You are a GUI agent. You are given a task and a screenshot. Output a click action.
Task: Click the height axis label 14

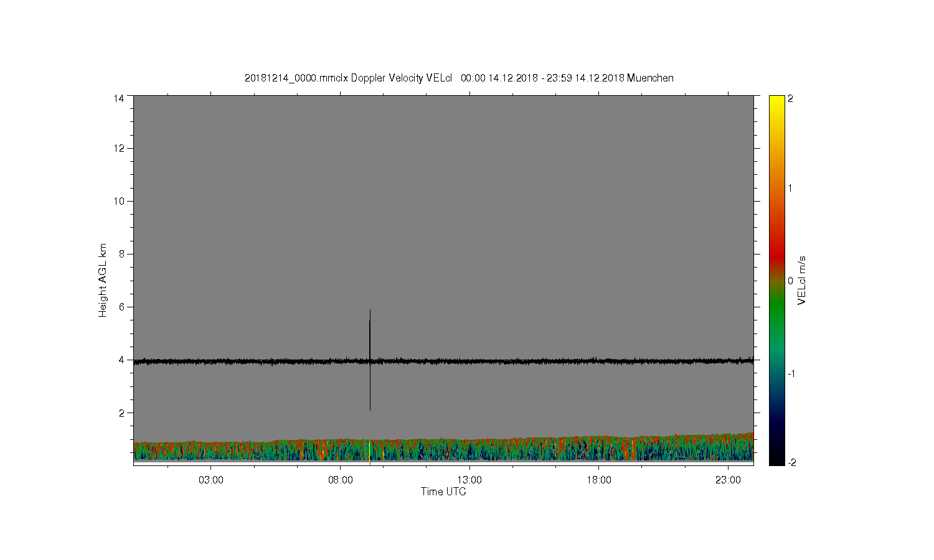click(119, 98)
